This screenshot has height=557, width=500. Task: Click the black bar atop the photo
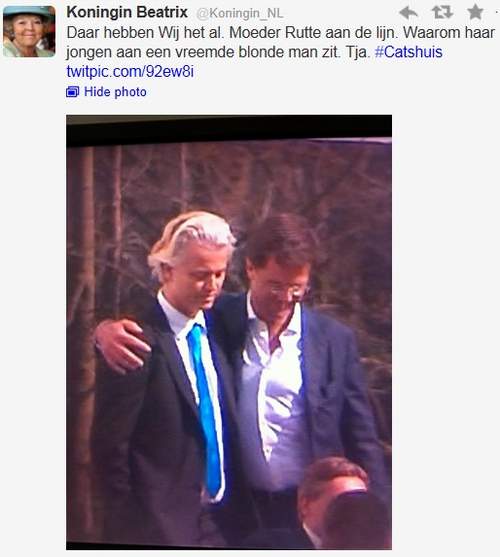229,130
